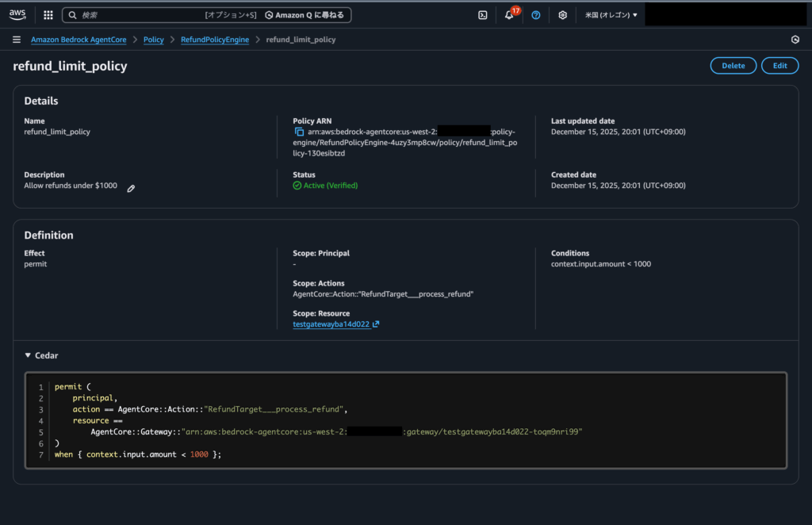Click the AWS logo home icon
The height and width of the screenshot is (525, 812).
[x=17, y=14]
